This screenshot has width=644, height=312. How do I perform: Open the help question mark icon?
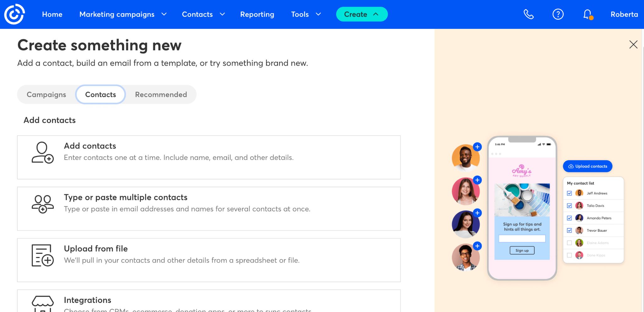coord(558,14)
